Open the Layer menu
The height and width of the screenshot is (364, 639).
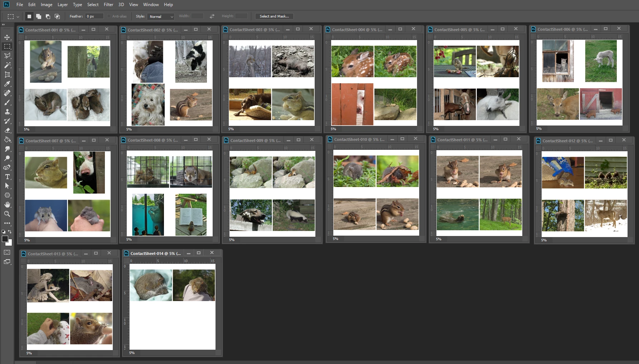[x=63, y=5]
